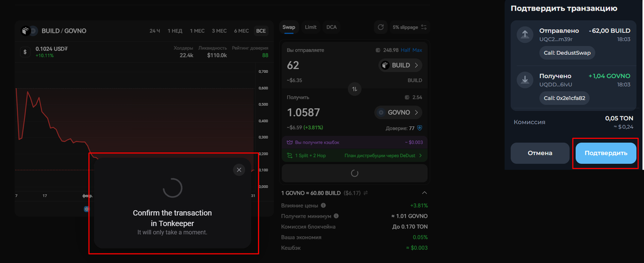The width and height of the screenshot is (644, 263).
Task: Swap send and receive token direction
Action: tap(354, 89)
